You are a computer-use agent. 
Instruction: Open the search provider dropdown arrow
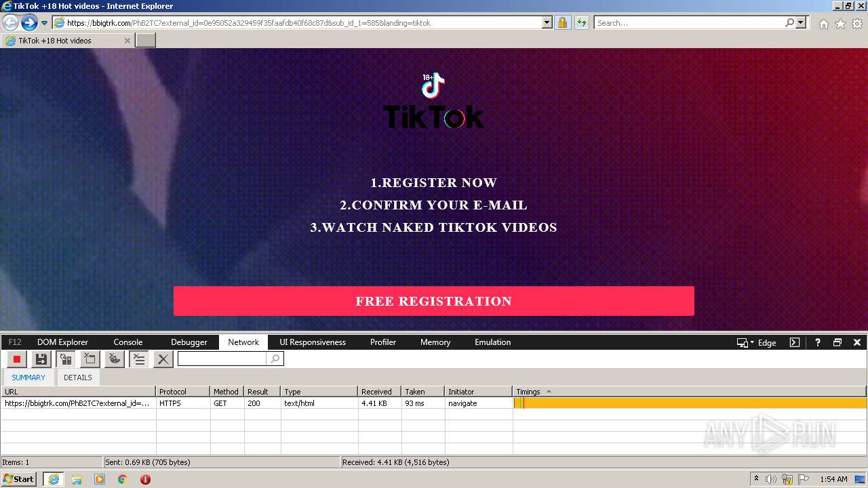(x=802, y=22)
